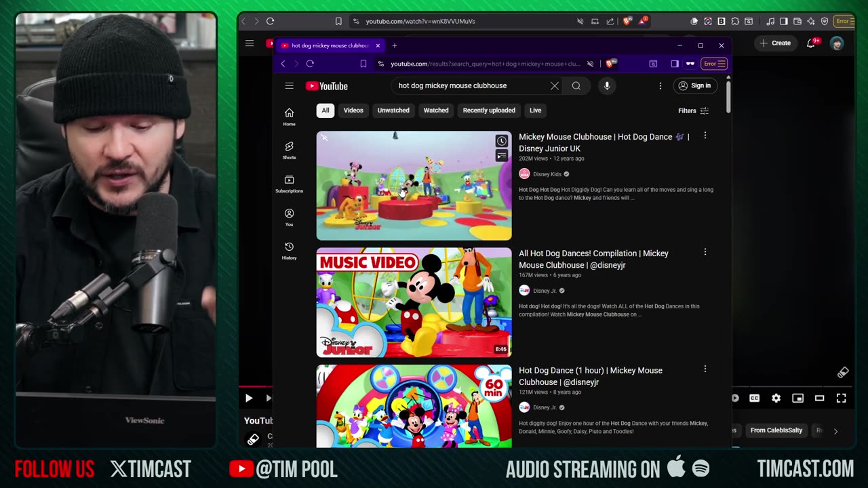Open the Filters options

693,110
